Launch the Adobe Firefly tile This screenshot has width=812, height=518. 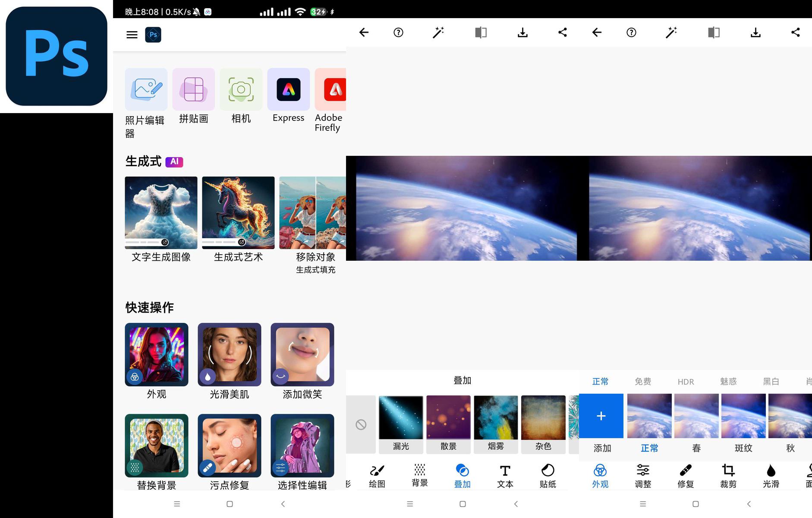(x=330, y=89)
